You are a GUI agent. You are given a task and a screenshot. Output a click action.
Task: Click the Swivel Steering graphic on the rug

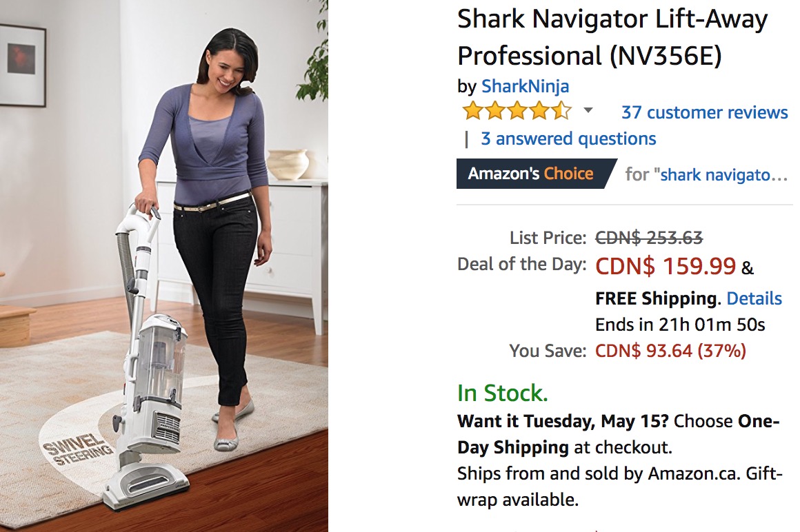[77, 449]
